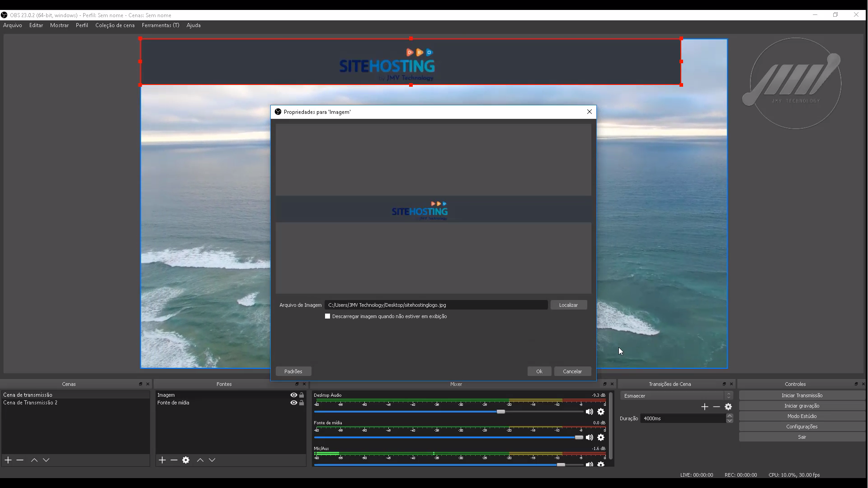Undock the Mixer panel

tap(604, 384)
